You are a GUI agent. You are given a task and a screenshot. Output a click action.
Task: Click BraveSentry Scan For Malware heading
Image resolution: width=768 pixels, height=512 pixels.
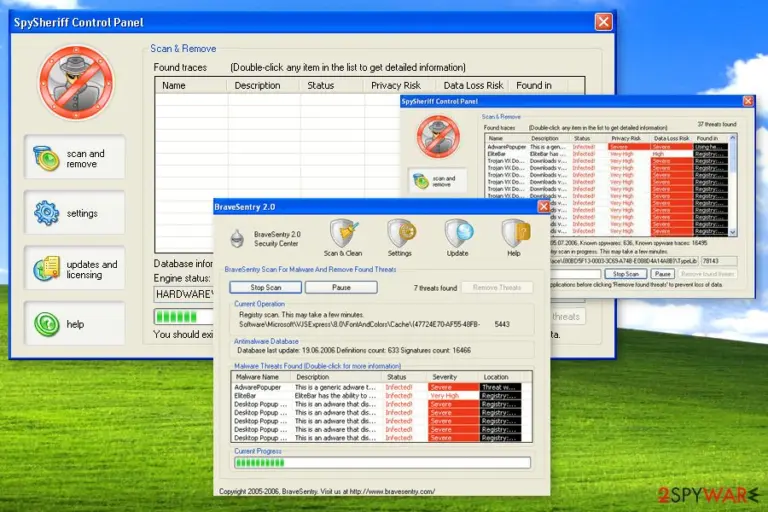point(310,269)
